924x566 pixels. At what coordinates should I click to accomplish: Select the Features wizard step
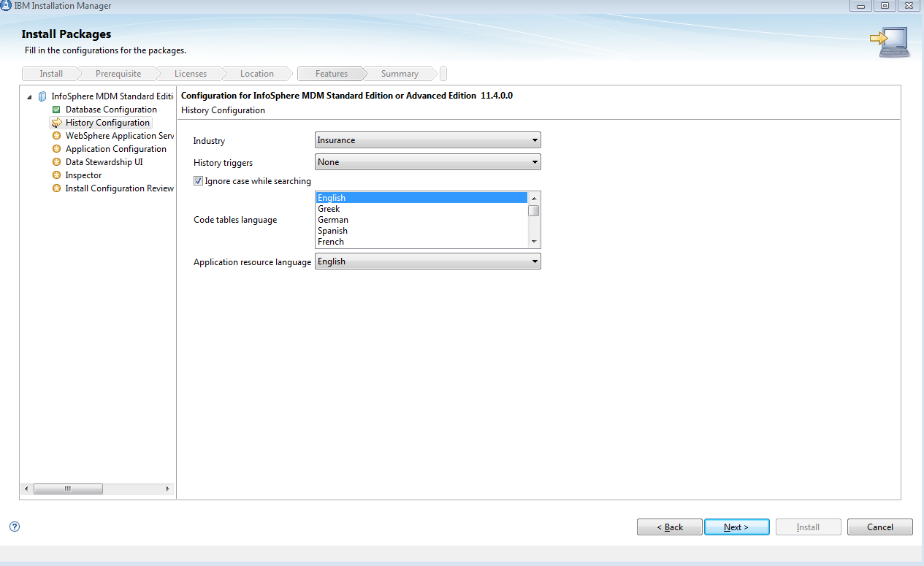pos(332,74)
